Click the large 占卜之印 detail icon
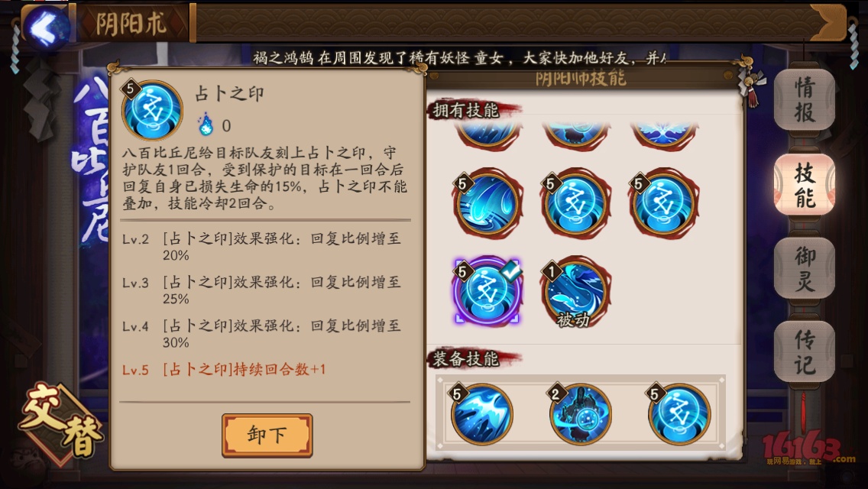Viewport: 868px width, 489px height. (x=152, y=110)
